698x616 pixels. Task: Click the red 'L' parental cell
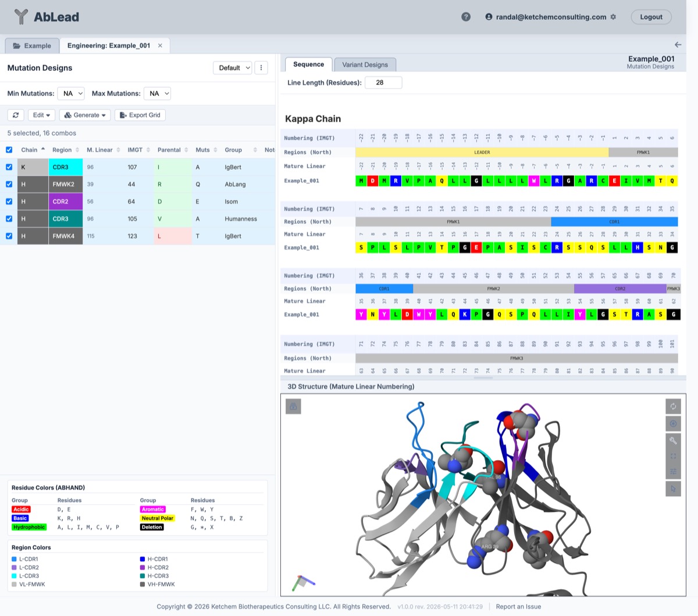[172, 236]
